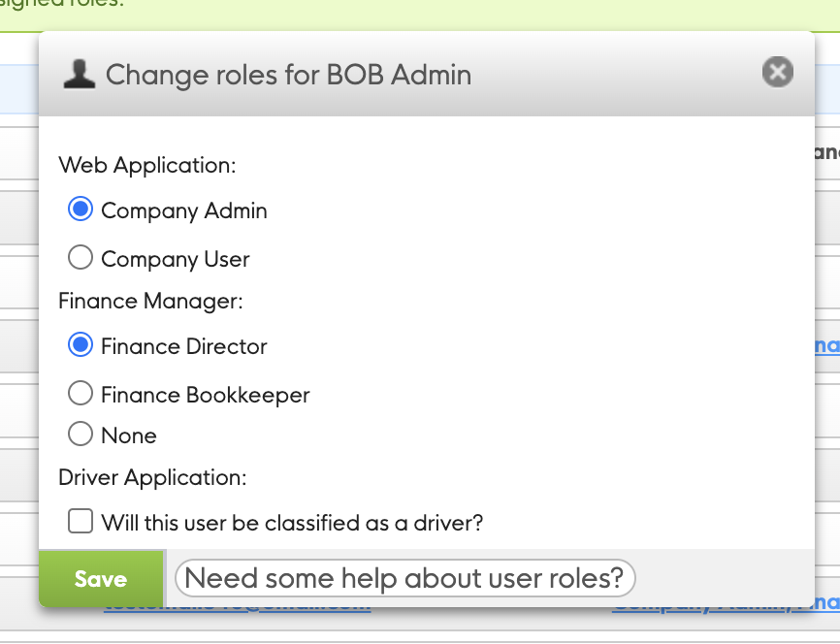This screenshot has width=840, height=644.
Task: Check the driver classification checkbox
Action: point(81,521)
